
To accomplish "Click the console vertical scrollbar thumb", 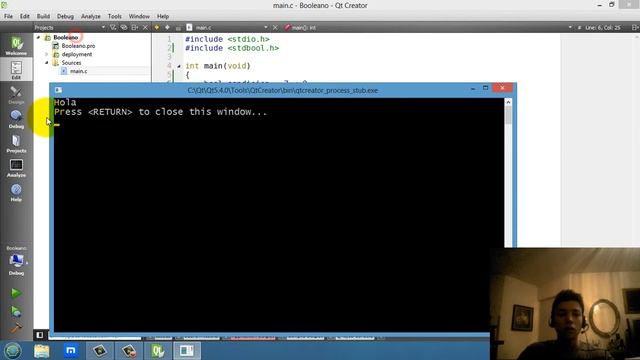I will (508, 116).
